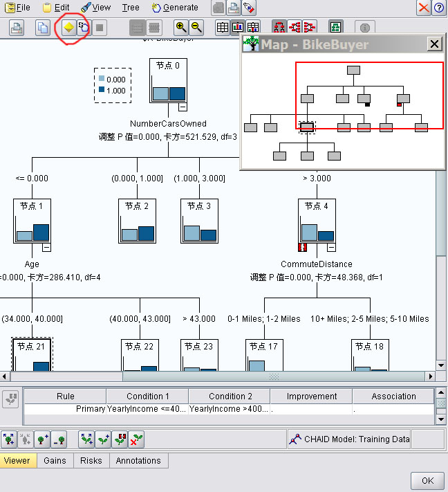Viewport: 448px width, 492px height.
Task: Select tree node 节点 18
Action: (370, 355)
